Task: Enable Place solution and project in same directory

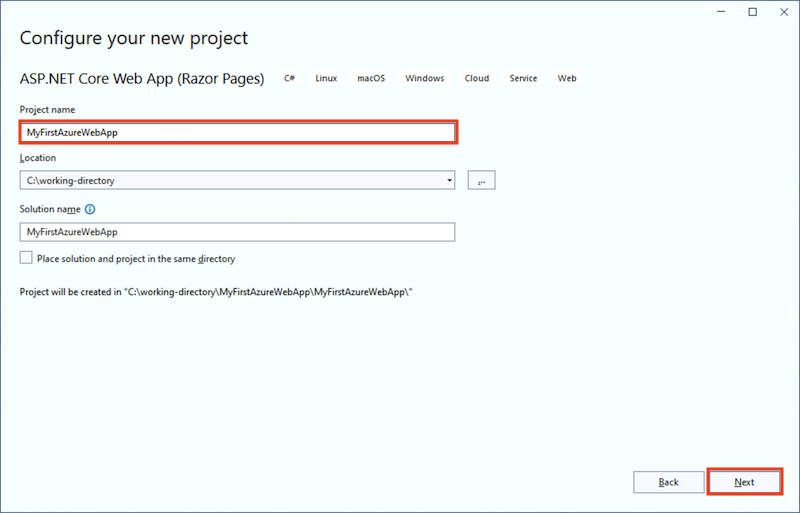Action: pyautogui.click(x=26, y=258)
